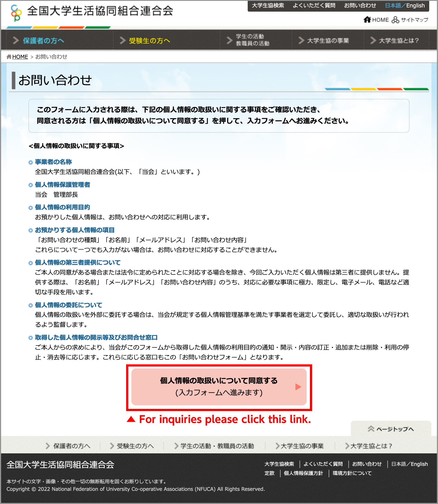Open サイトマップ link in header
This screenshot has height=504, width=438.
[415, 20]
